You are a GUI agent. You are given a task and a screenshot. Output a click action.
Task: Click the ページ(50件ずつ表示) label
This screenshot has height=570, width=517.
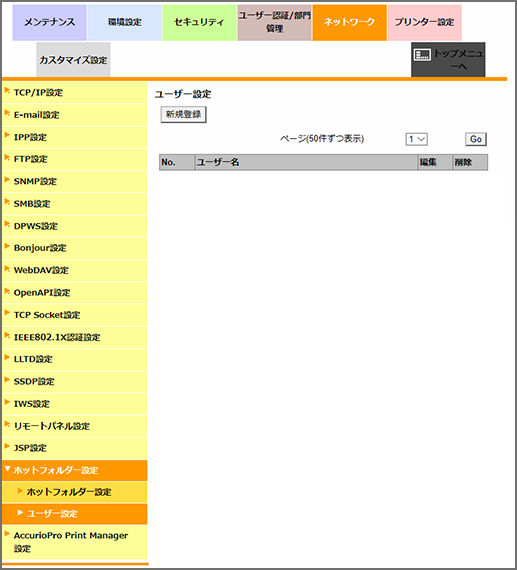(x=322, y=139)
